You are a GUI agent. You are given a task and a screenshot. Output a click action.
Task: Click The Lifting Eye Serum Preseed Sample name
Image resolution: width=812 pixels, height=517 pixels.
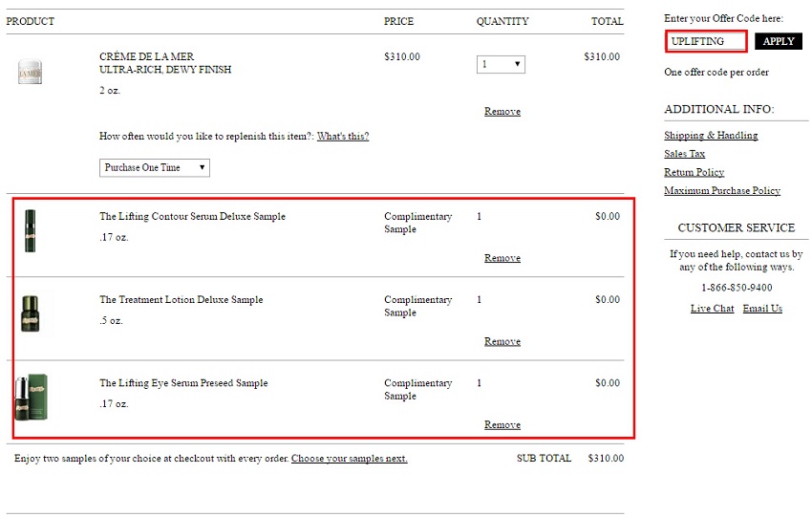pos(183,383)
